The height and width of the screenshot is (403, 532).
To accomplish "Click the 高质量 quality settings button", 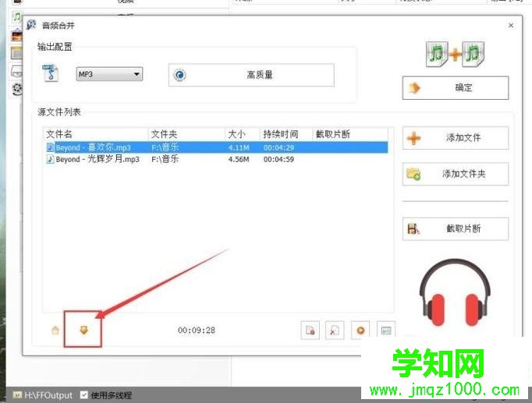I will [x=251, y=75].
